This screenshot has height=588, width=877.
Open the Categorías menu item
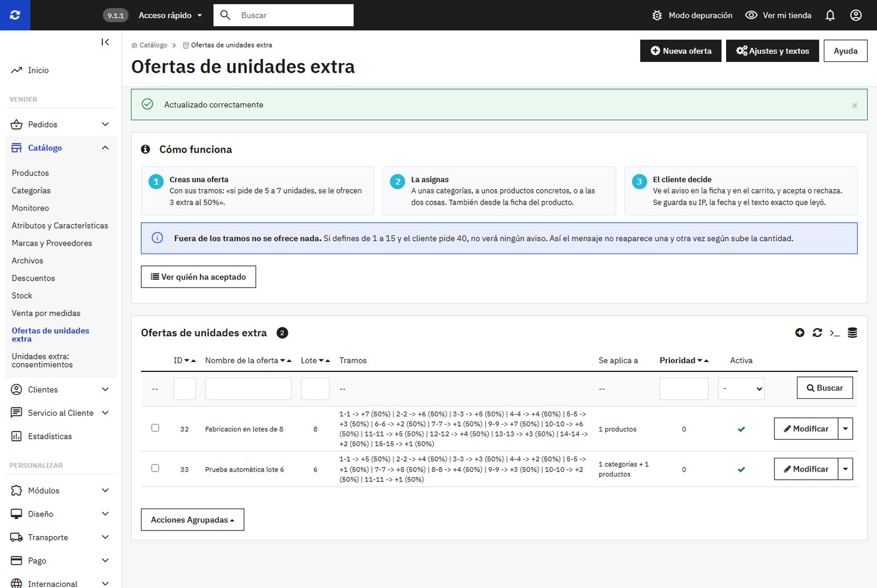[31, 190]
